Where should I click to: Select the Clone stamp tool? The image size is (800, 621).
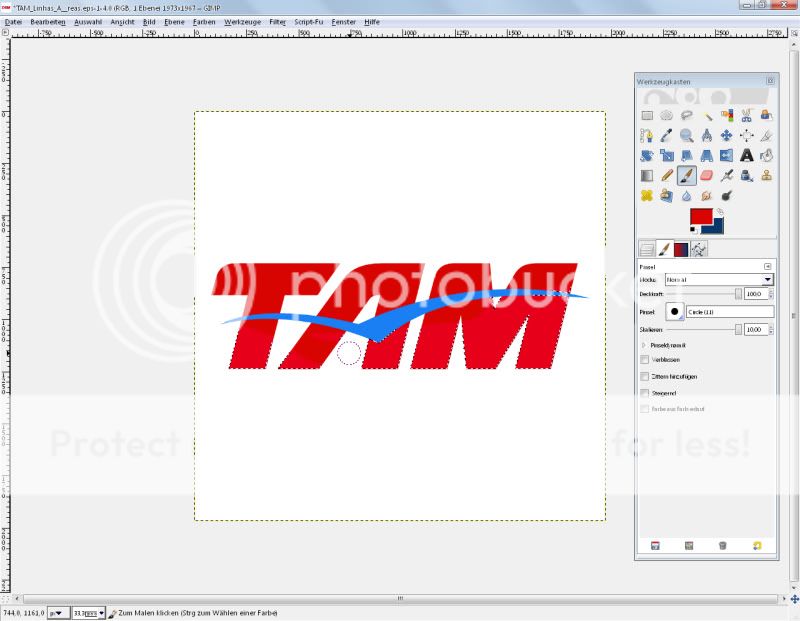[766, 175]
